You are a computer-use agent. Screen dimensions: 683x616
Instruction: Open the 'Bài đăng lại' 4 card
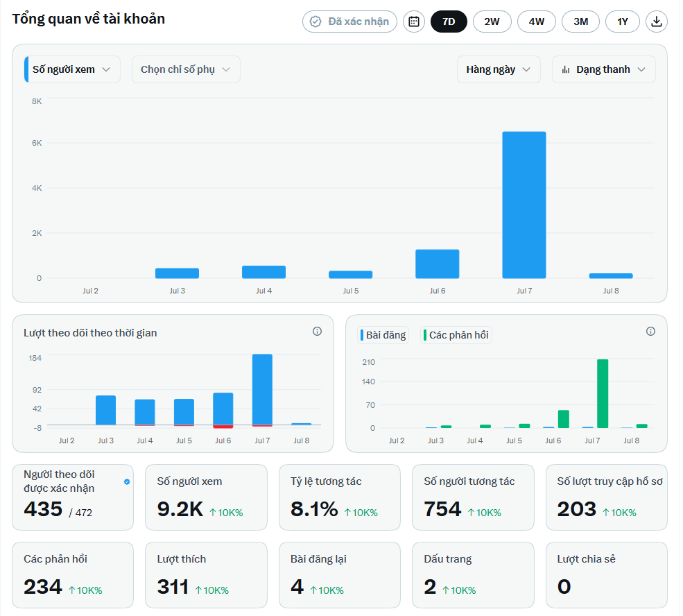(x=340, y=575)
